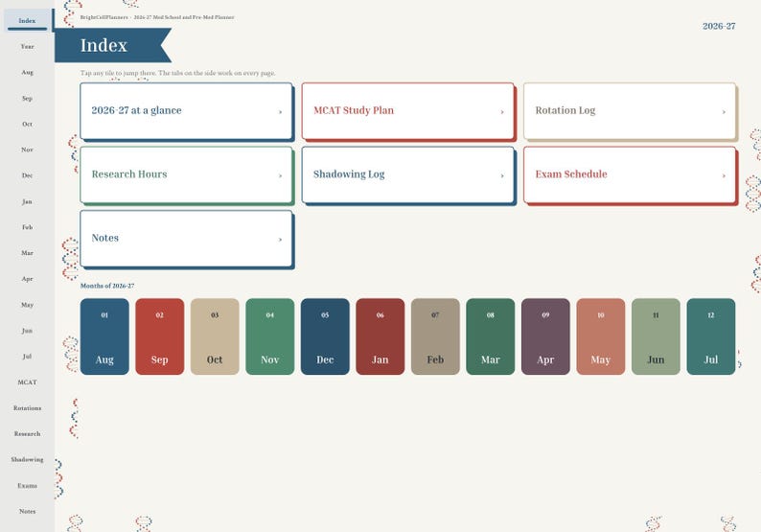Jump to the 06 Jan month card
This screenshot has height=532, width=761.
[380, 336]
